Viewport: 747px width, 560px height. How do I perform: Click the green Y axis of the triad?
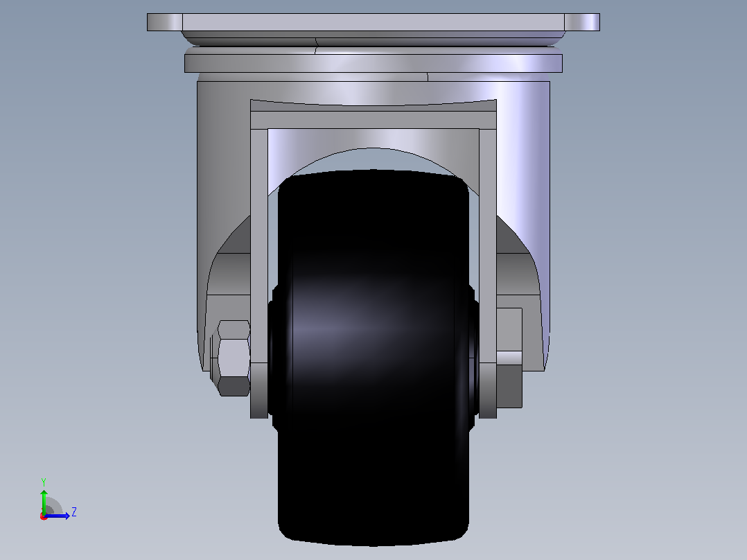[x=44, y=501]
